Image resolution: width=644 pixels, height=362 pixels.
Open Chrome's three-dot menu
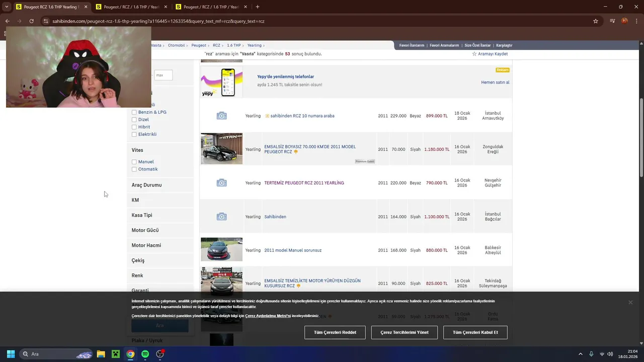(636, 21)
